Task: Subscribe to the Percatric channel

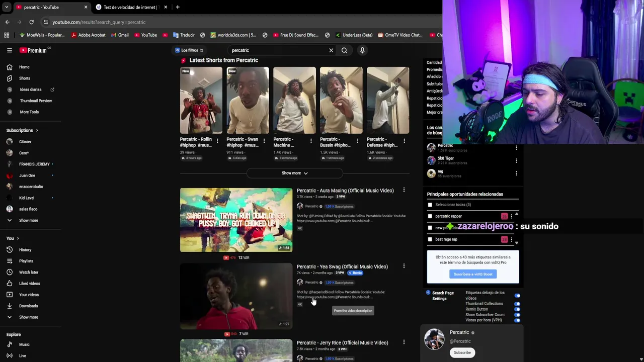Action: [462, 352]
